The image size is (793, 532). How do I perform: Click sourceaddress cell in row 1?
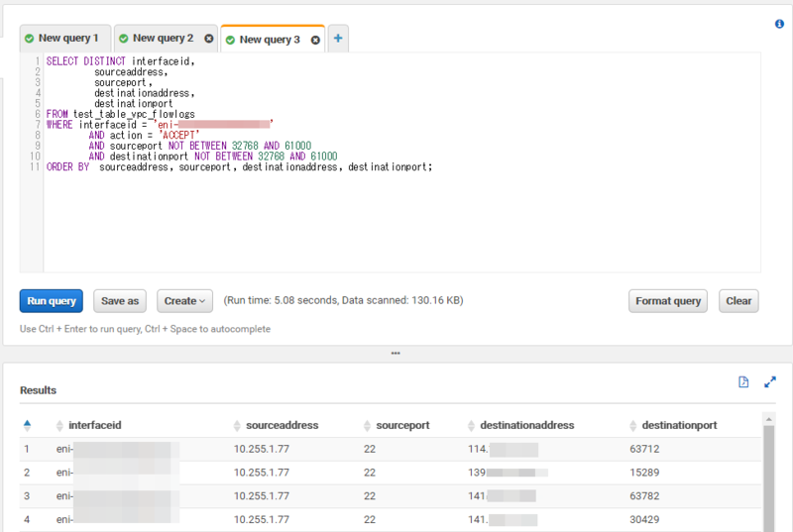click(262, 449)
